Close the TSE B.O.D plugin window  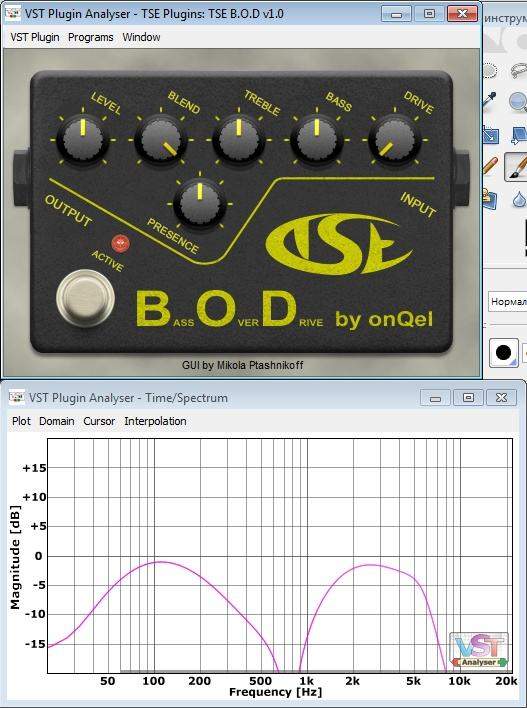(462, 14)
